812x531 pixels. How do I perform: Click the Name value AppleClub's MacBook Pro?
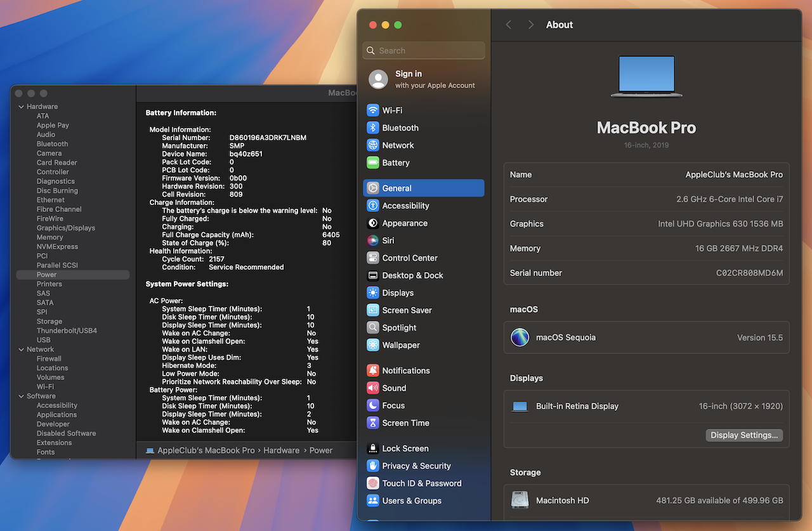coord(734,174)
